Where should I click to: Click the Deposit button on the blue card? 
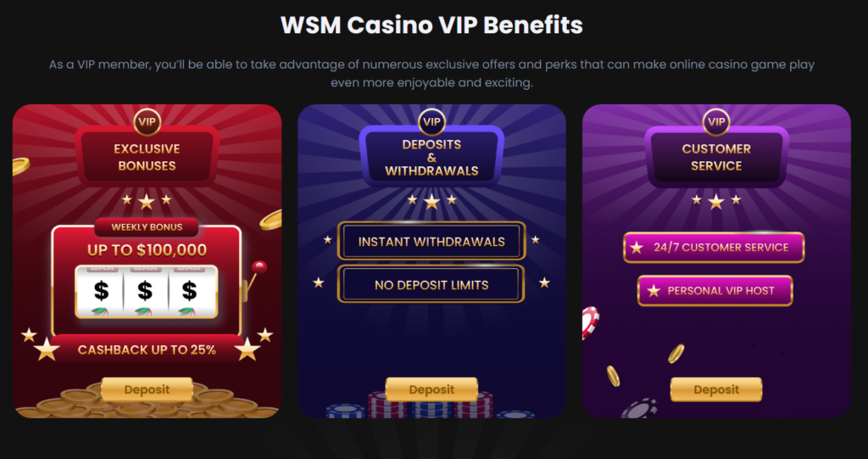click(431, 389)
